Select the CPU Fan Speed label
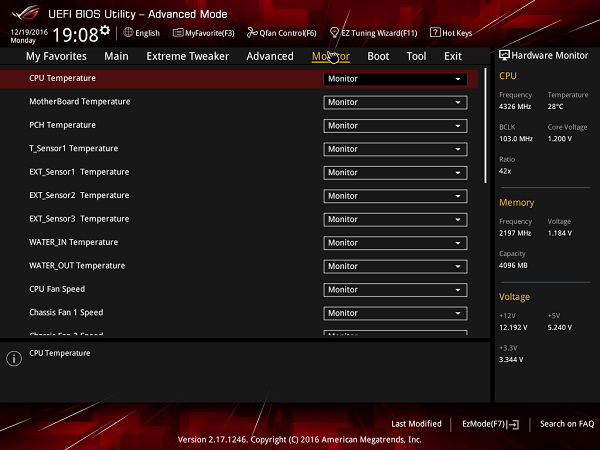This screenshot has width=600, height=450. coord(57,289)
